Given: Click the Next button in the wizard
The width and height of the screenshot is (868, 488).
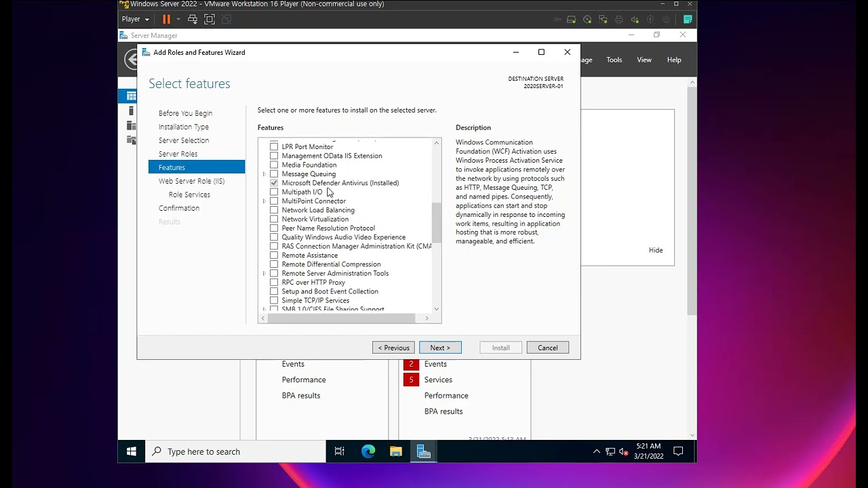Looking at the screenshot, I should point(440,348).
